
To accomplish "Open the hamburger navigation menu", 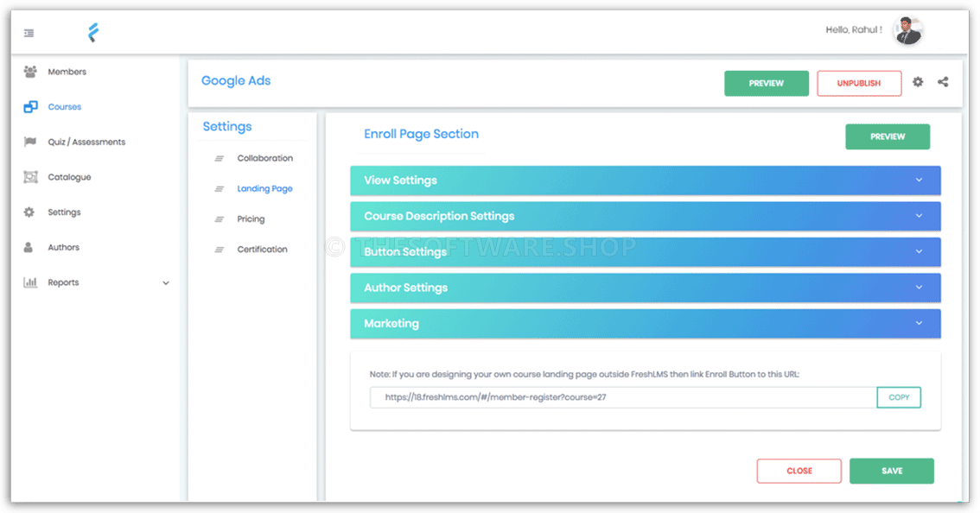I will 28,32.
